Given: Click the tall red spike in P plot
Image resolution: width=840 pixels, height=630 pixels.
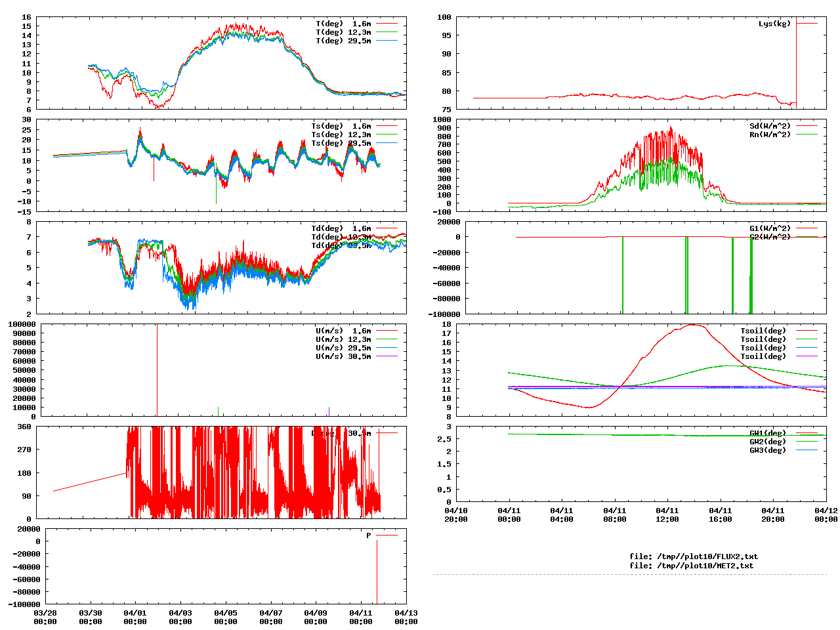Looking at the screenshot, I should (377, 571).
